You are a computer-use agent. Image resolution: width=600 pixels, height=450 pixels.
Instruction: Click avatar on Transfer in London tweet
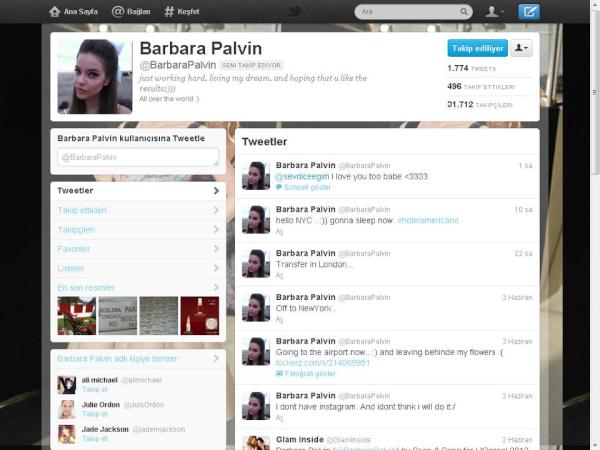(x=256, y=264)
